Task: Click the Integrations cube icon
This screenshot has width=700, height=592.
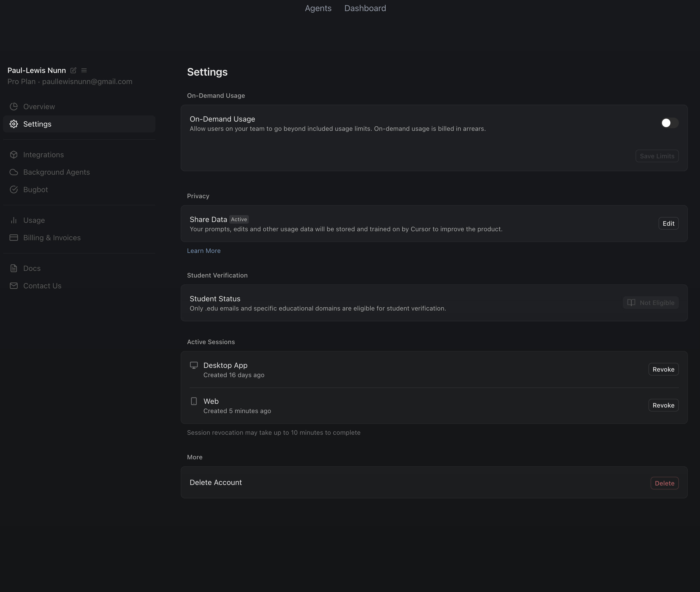Action: [14, 155]
